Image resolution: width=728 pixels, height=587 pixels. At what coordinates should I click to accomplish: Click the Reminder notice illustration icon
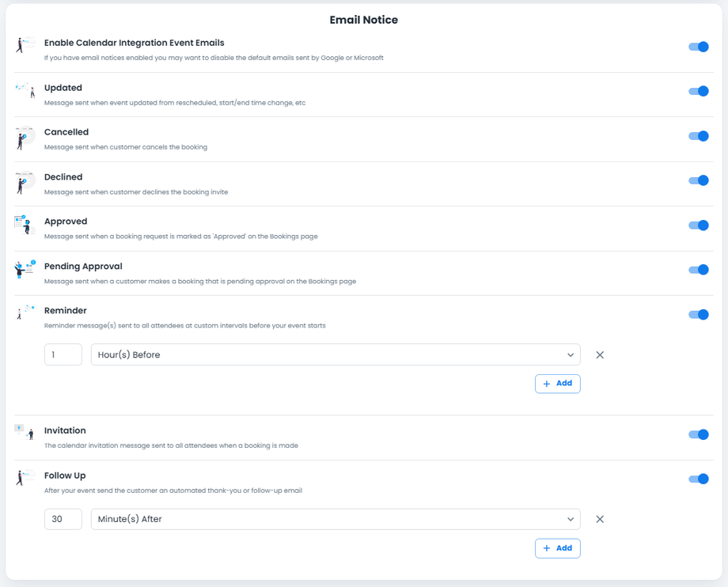coord(25,312)
